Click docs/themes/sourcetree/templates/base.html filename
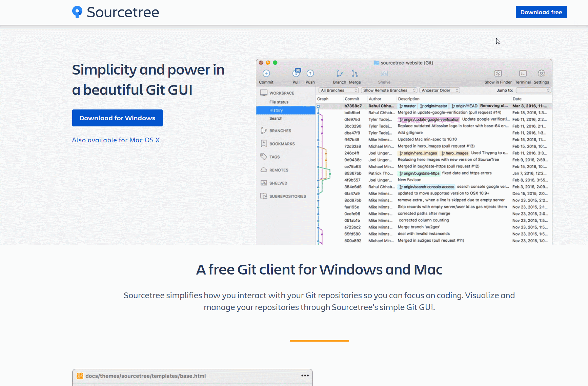Screen dimensions: 588x386 [x=146, y=376]
